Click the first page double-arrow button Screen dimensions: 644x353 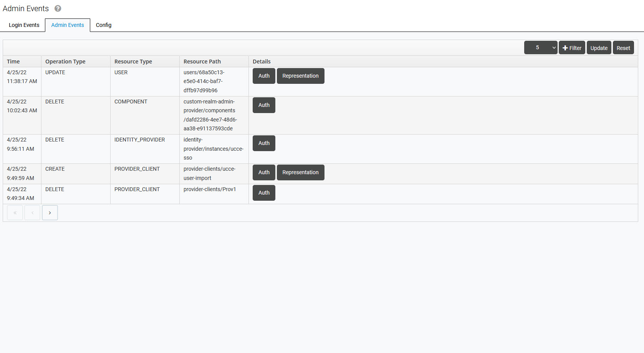point(15,213)
